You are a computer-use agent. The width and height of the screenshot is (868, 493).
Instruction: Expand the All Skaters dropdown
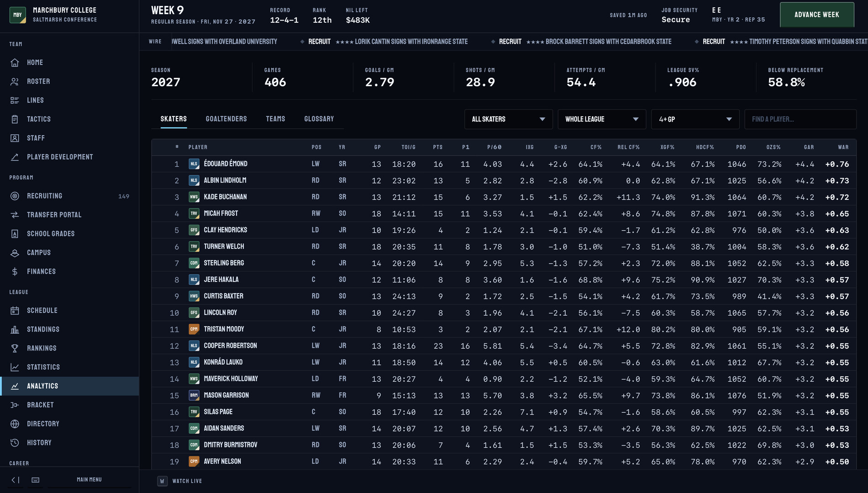click(508, 119)
